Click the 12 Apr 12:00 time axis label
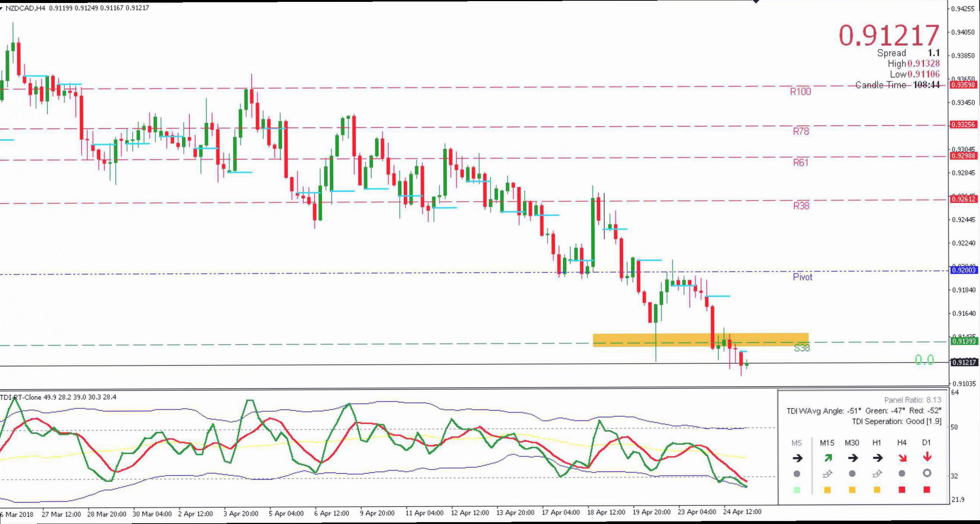Screen dimensions: 980x524 [x=470, y=513]
